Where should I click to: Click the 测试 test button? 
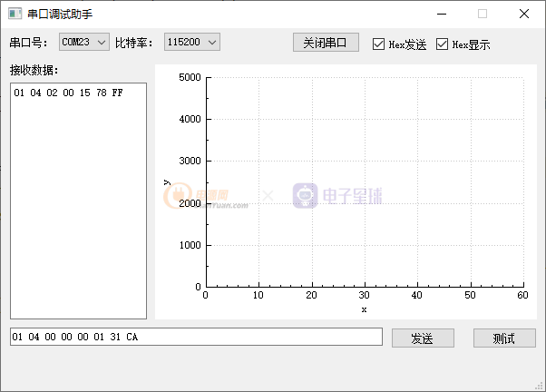tap(503, 338)
